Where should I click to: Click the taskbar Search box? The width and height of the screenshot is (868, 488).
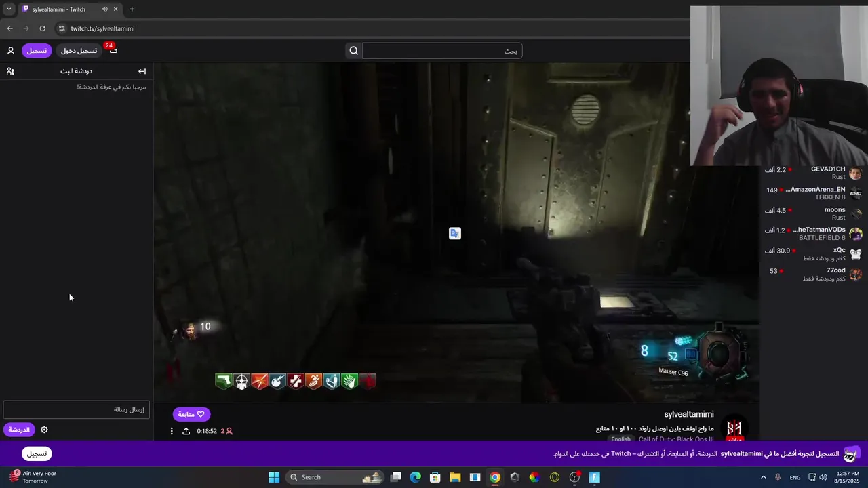pos(336,477)
